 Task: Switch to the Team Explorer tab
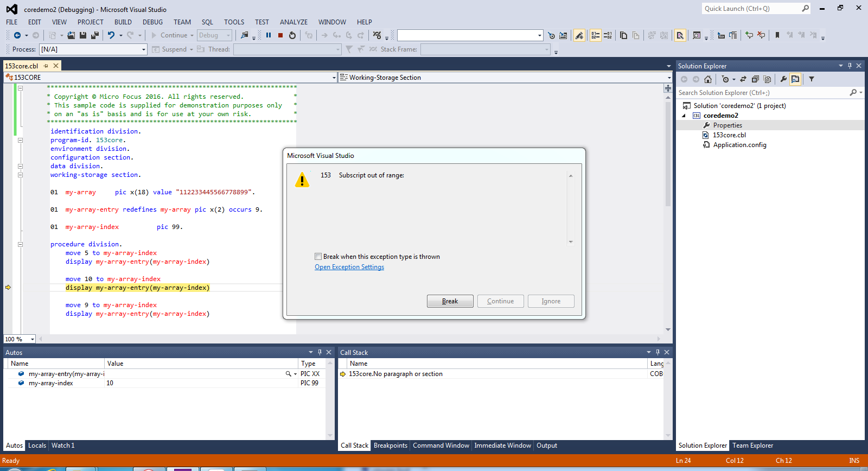click(x=752, y=445)
